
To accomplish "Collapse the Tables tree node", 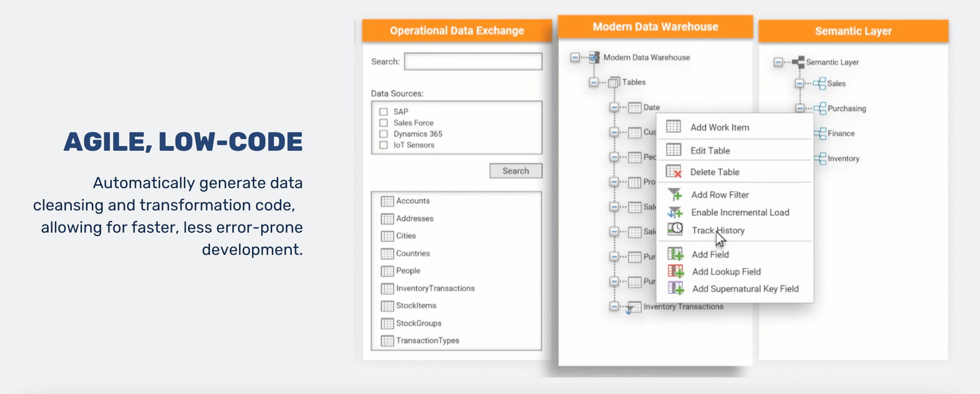I will (x=593, y=82).
